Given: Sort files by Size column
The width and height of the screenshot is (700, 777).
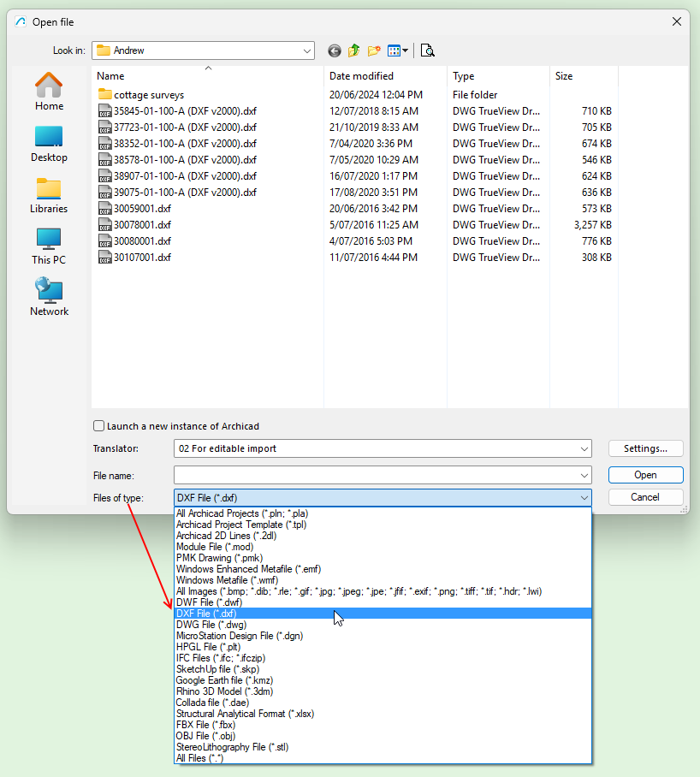Looking at the screenshot, I should [x=584, y=76].
